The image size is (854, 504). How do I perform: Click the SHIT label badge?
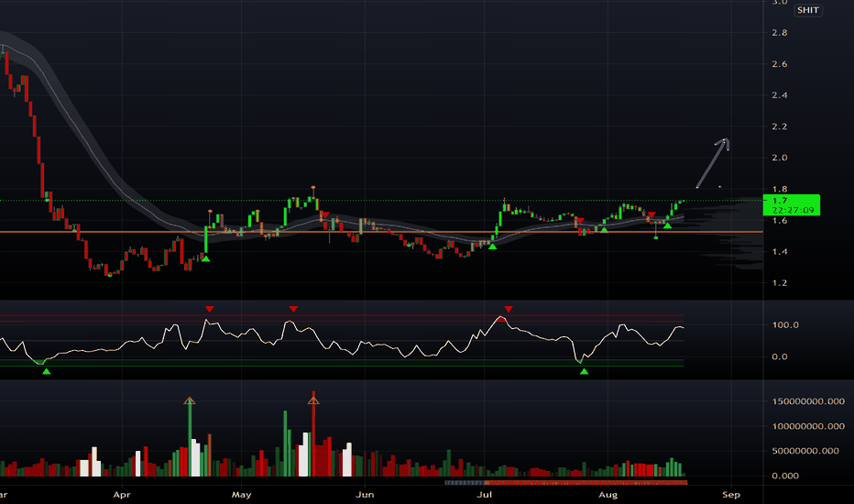tap(807, 10)
